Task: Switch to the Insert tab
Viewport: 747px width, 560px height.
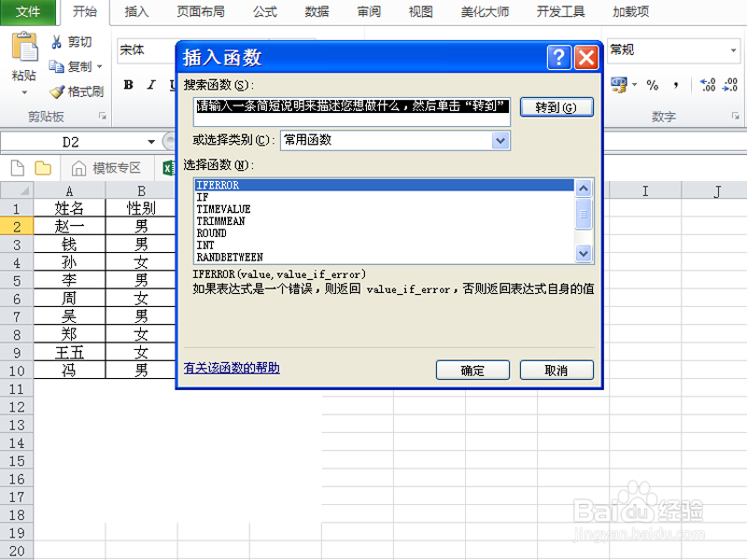Action: [136, 12]
